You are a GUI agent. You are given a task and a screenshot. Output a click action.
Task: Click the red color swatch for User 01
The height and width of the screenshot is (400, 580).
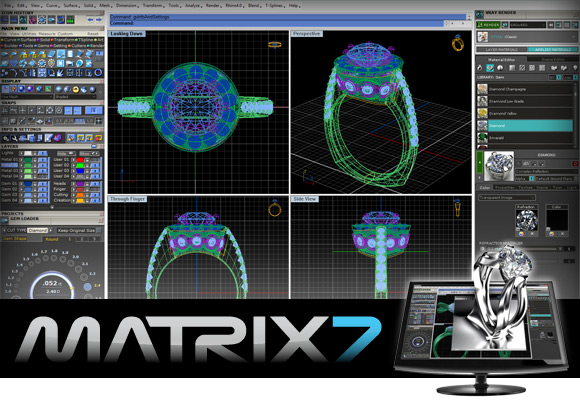tap(80, 160)
